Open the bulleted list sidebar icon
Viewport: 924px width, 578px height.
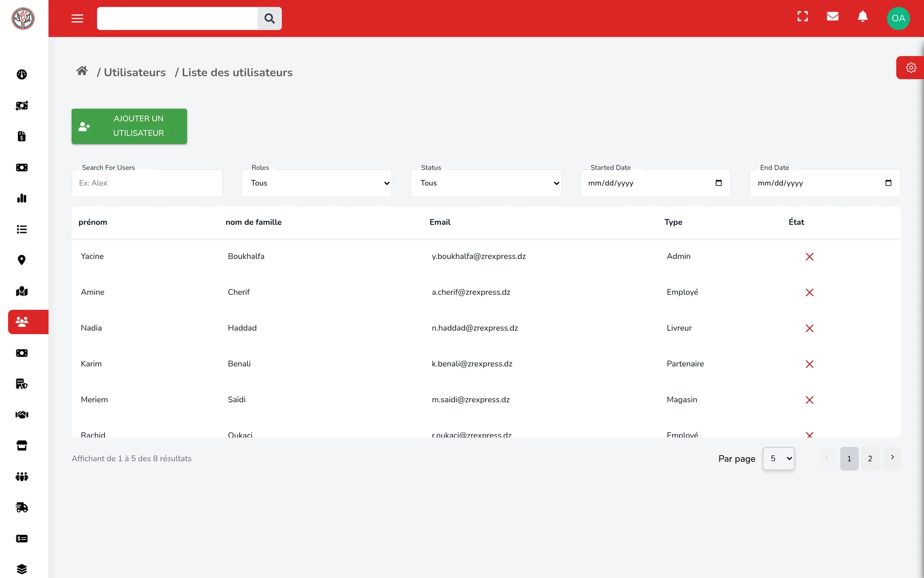coord(22,229)
